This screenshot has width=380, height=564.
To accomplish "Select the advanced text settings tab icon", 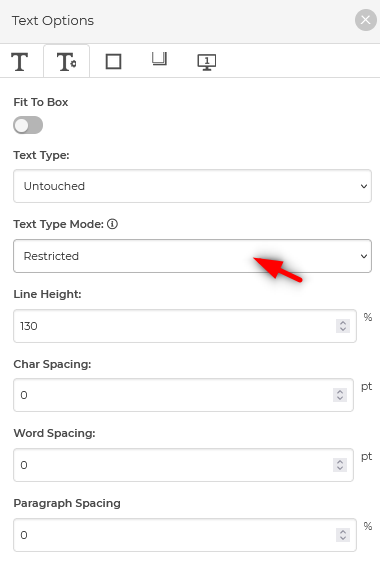I will [67, 62].
